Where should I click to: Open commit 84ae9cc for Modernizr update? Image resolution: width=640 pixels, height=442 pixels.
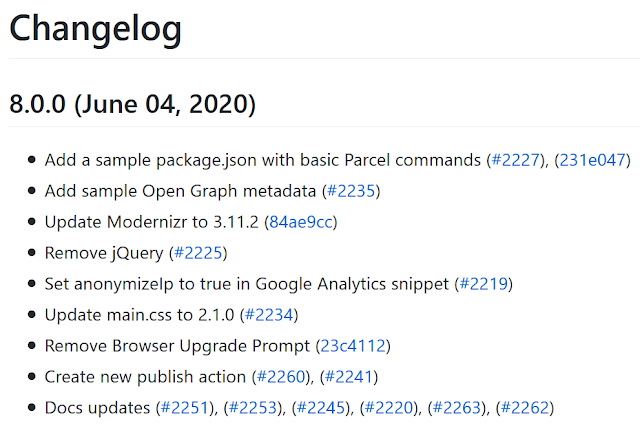pyautogui.click(x=304, y=222)
